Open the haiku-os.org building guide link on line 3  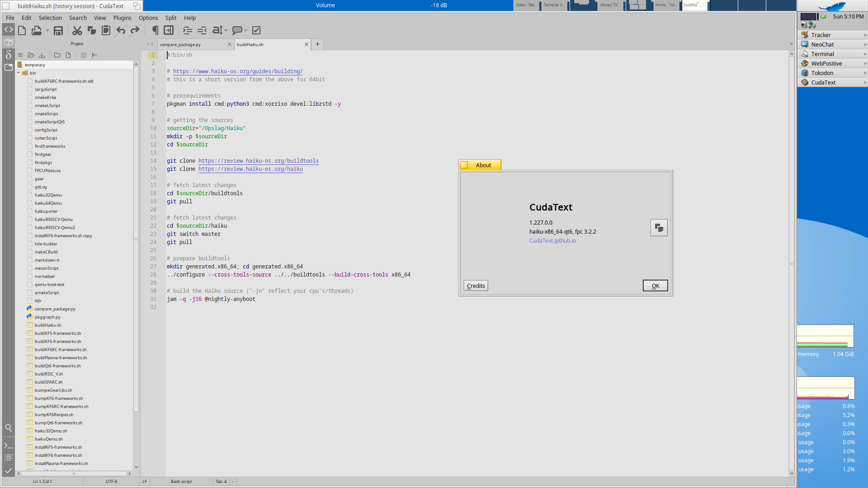point(238,71)
